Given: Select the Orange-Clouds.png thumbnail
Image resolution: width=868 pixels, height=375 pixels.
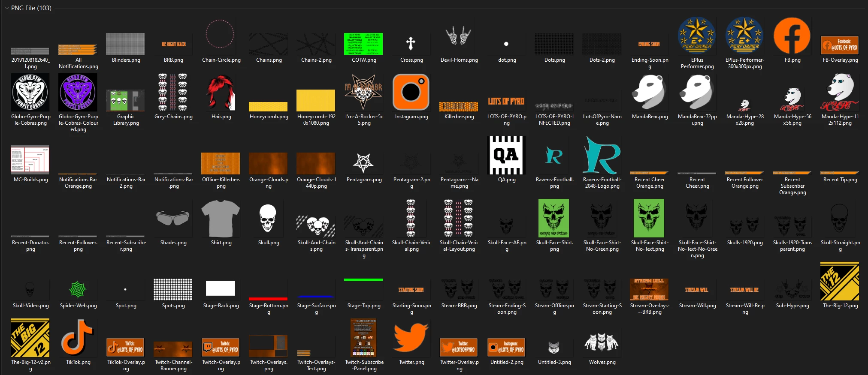Looking at the screenshot, I should (x=268, y=163).
